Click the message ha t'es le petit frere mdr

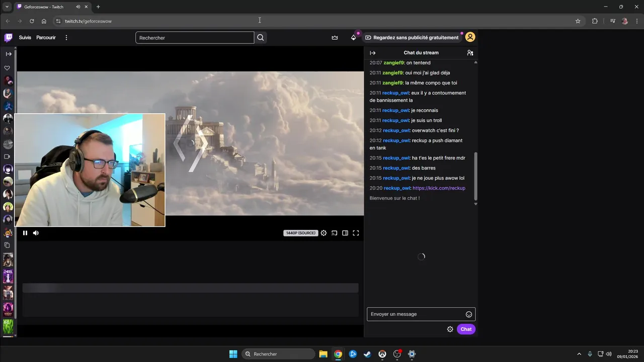(x=438, y=158)
